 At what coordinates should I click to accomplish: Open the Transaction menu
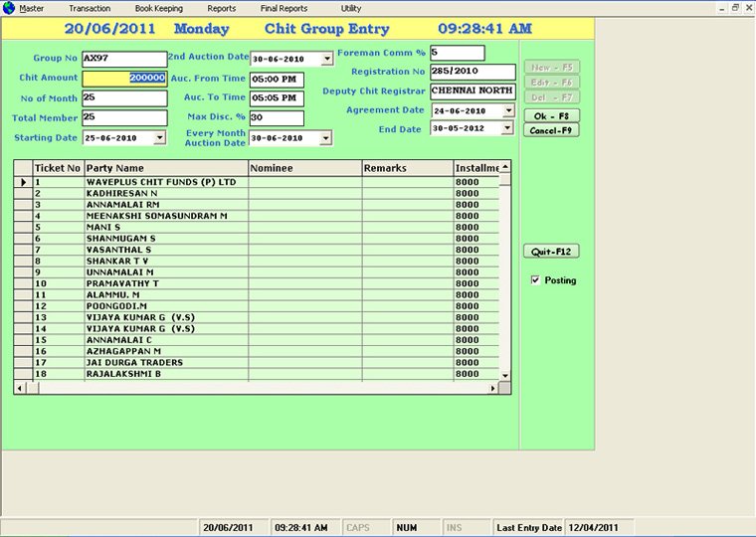coord(90,8)
